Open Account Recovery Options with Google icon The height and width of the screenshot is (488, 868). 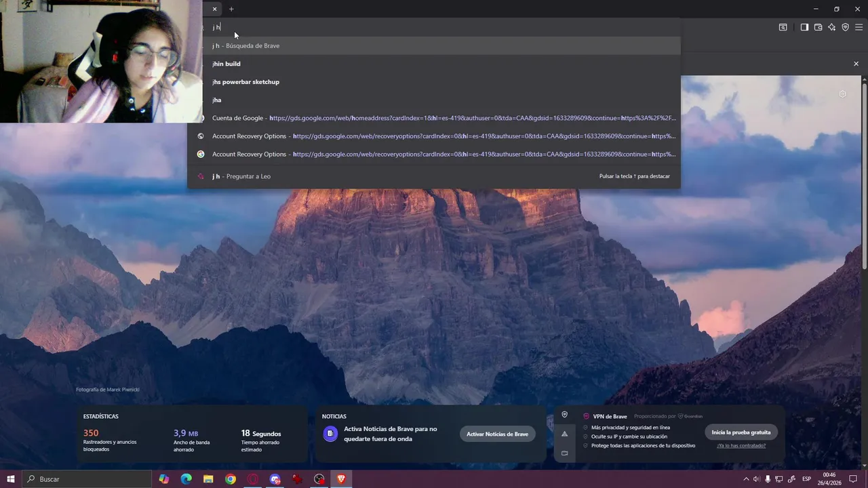click(x=434, y=154)
